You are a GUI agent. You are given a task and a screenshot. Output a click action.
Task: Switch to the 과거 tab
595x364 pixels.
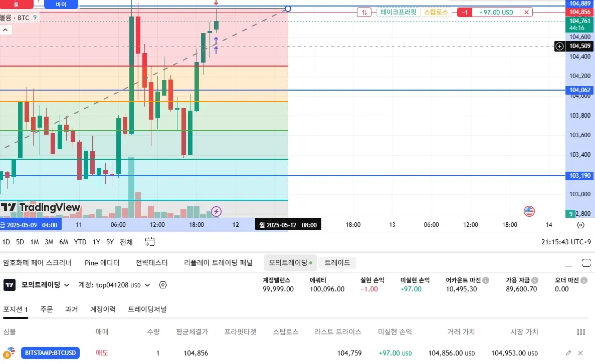tap(71, 309)
